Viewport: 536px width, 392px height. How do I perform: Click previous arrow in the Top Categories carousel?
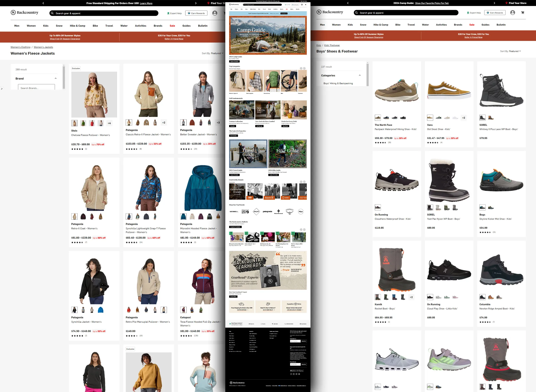[301, 68]
